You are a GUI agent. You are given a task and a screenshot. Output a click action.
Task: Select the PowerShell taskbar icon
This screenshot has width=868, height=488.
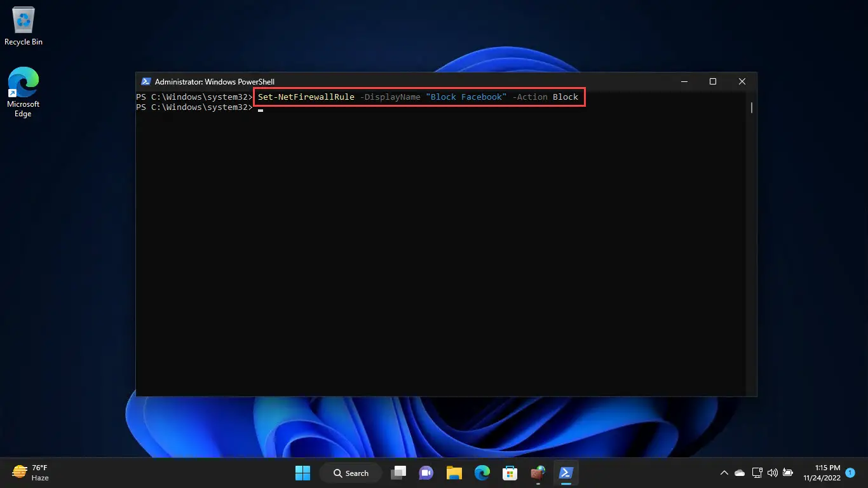565,473
